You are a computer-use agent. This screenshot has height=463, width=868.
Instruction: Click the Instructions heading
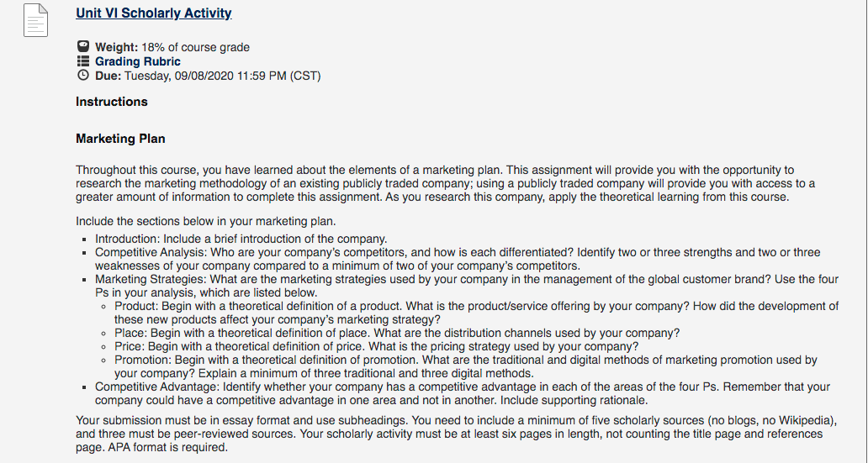point(112,102)
